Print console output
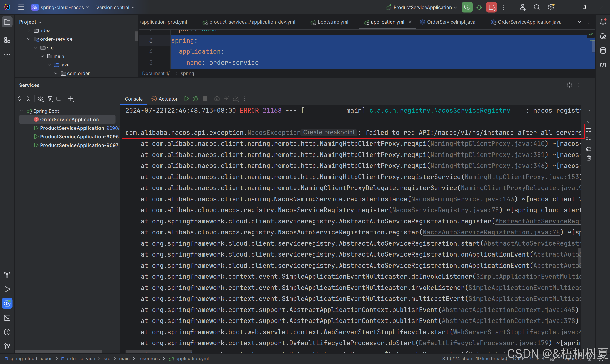The width and height of the screenshot is (610, 364). point(589,149)
